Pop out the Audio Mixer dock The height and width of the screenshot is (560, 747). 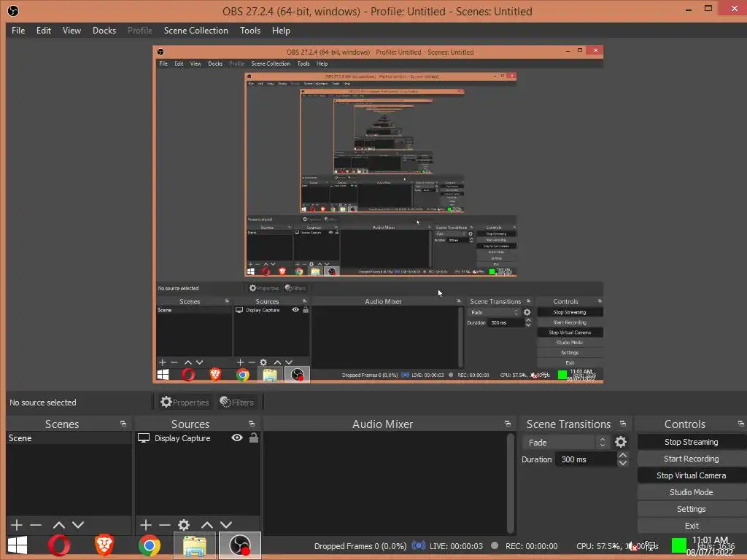click(508, 424)
